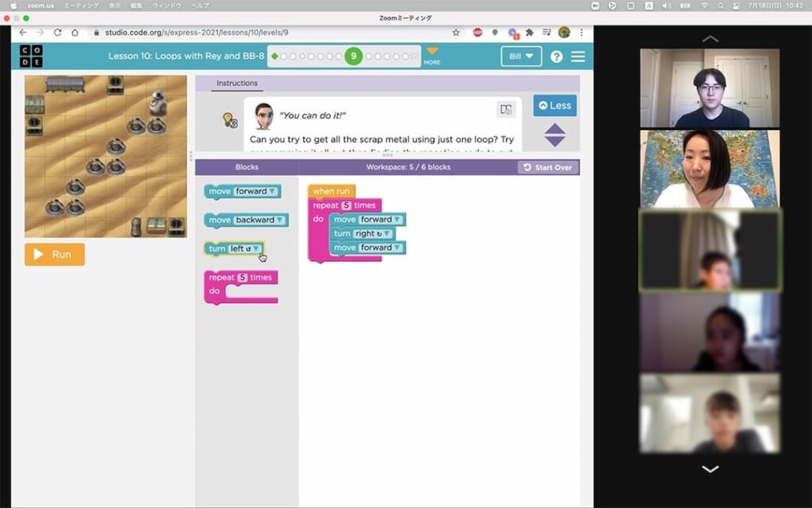Screen dimensions: 812x508
Task: Open the ヘルプ menu
Action: pyautogui.click(x=200, y=6)
